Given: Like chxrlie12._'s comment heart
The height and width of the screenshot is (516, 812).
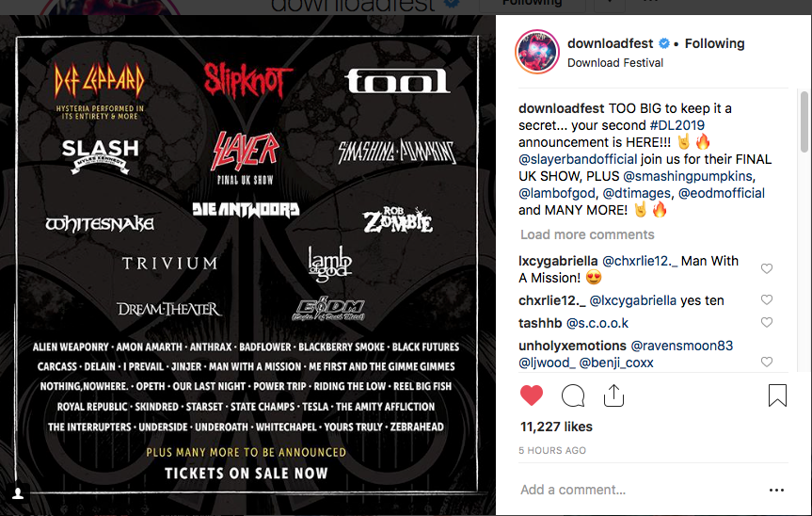Looking at the screenshot, I should pos(767,299).
